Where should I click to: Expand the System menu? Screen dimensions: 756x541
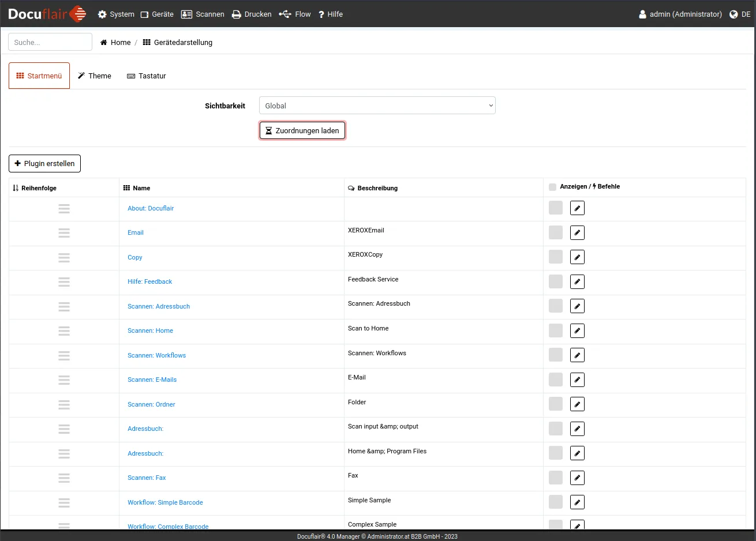pos(116,14)
